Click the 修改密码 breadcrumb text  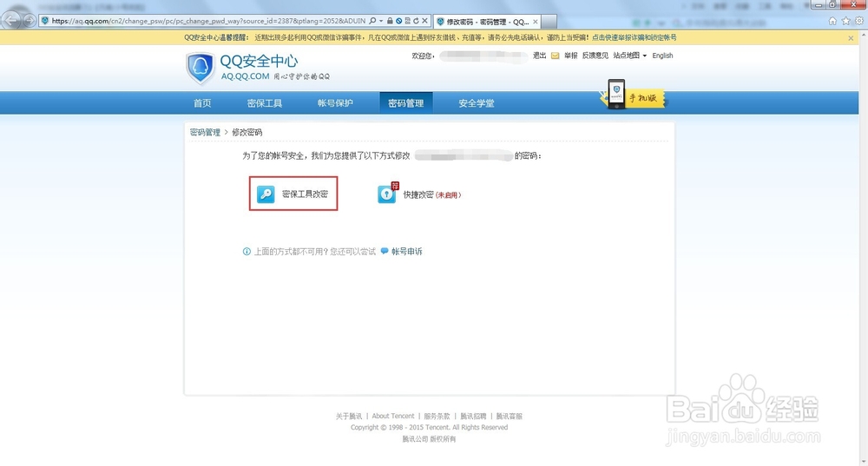pos(247,132)
